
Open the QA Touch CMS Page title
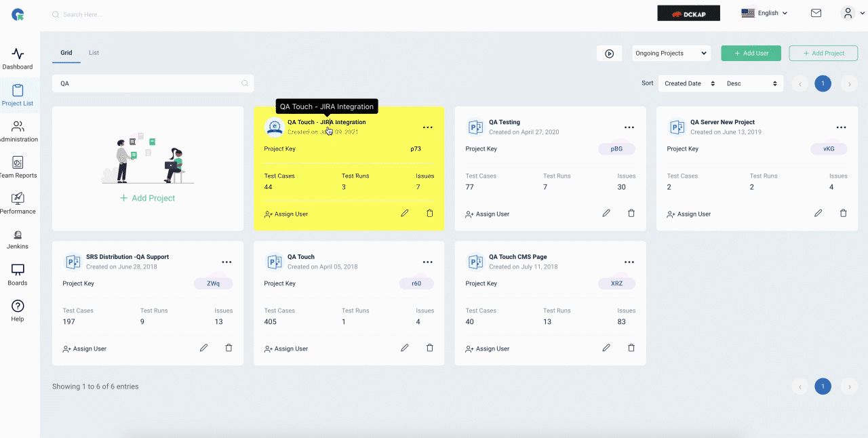coord(518,257)
